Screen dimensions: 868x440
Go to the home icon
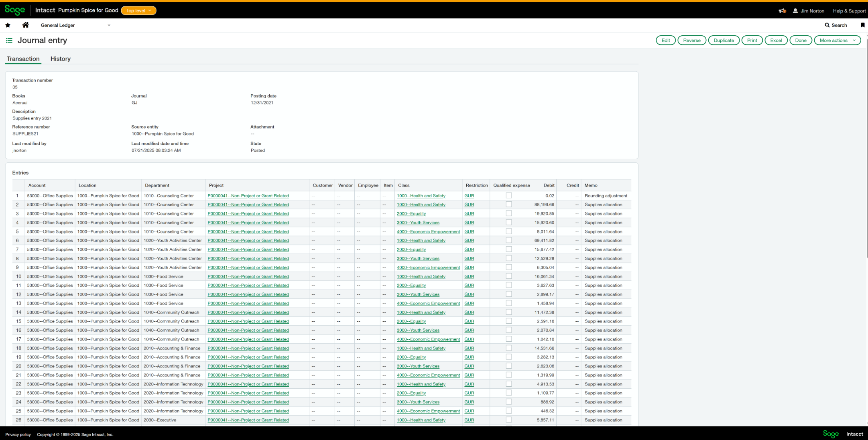tap(25, 25)
